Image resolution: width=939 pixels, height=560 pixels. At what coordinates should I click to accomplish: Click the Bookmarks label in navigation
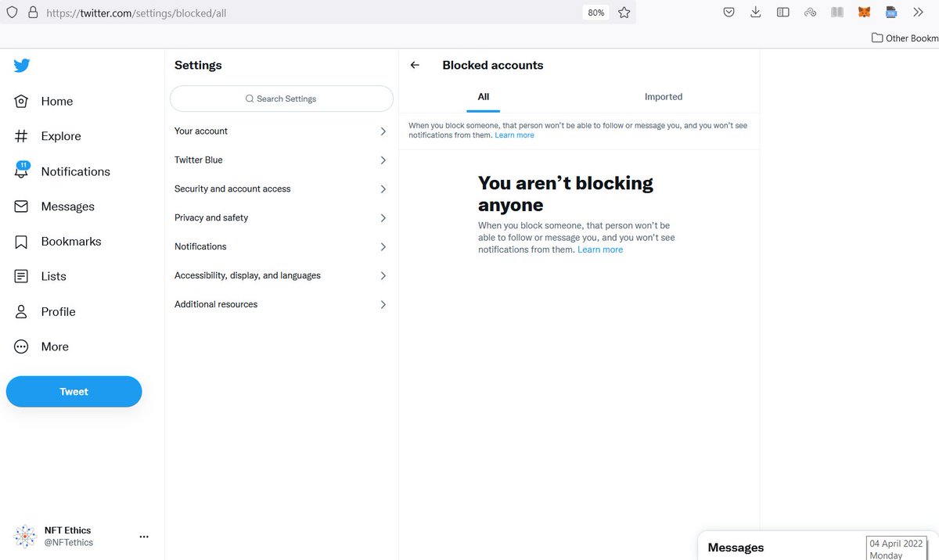pos(71,242)
